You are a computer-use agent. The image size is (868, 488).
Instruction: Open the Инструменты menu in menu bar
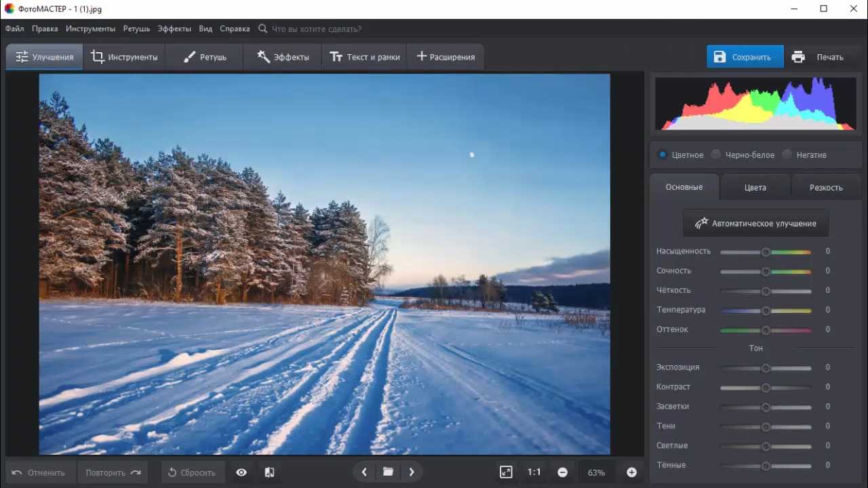91,29
